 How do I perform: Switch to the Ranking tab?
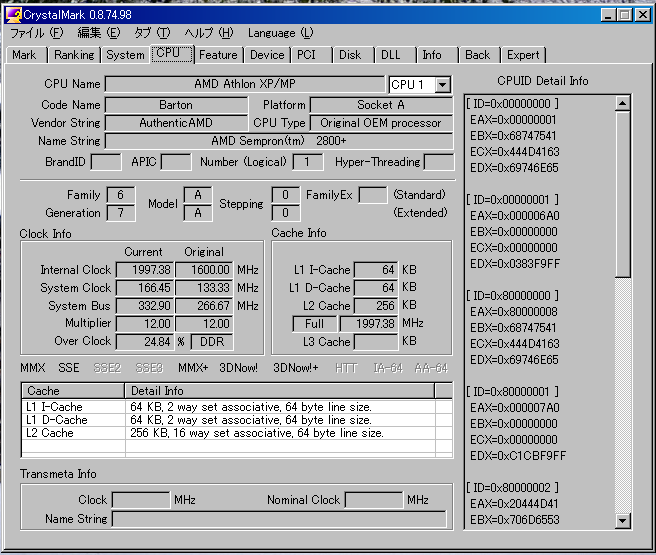[x=74, y=55]
